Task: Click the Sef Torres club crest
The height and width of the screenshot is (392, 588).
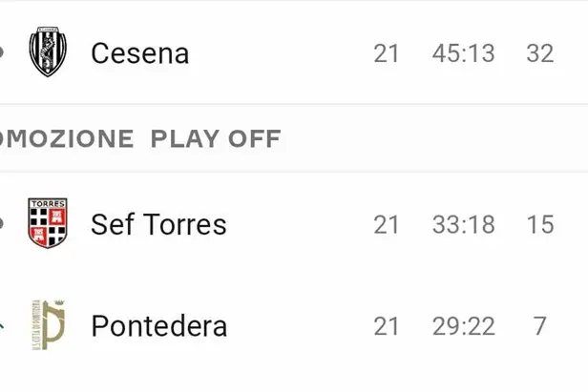Action: point(48,223)
